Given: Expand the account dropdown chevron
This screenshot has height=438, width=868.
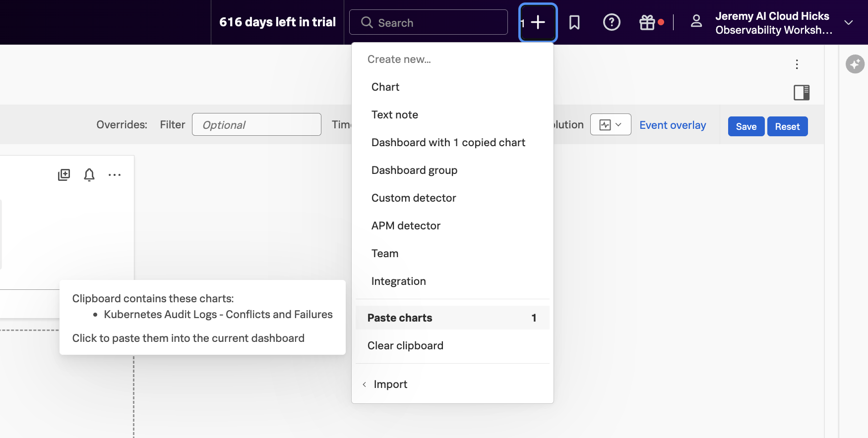Looking at the screenshot, I should (x=848, y=23).
